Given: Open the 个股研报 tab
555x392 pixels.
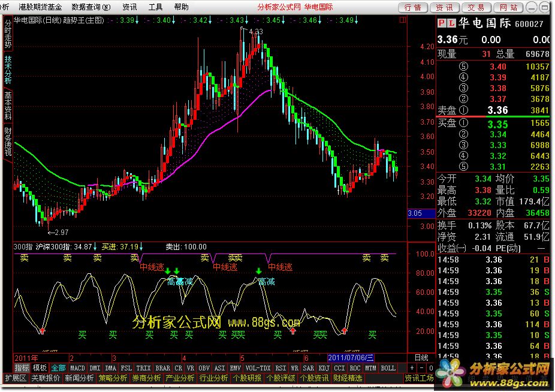Looking at the screenshot, I should pyautogui.click(x=248, y=378).
